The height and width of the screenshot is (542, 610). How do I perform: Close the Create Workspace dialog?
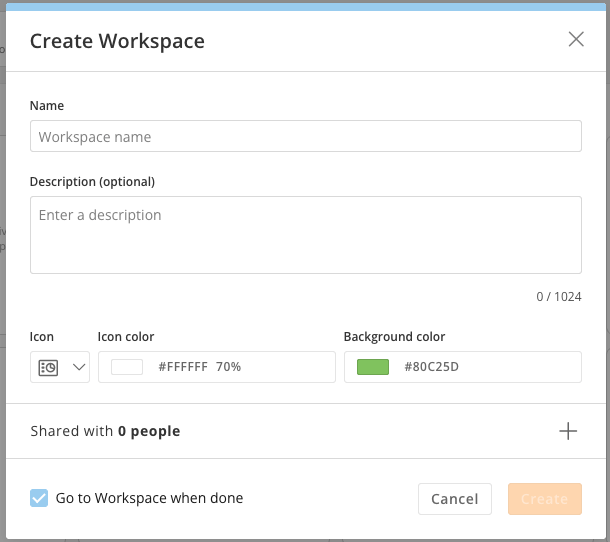tap(576, 39)
